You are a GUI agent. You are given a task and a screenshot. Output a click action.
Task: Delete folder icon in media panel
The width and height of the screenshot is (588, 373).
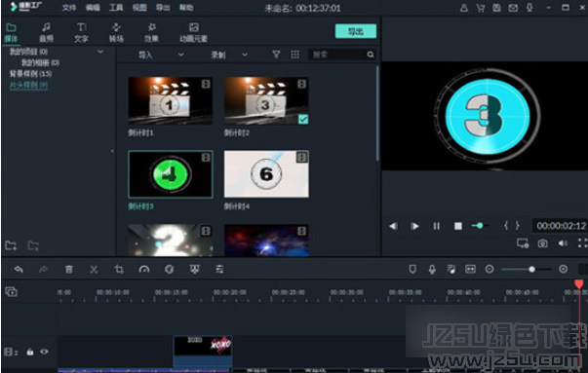point(33,245)
